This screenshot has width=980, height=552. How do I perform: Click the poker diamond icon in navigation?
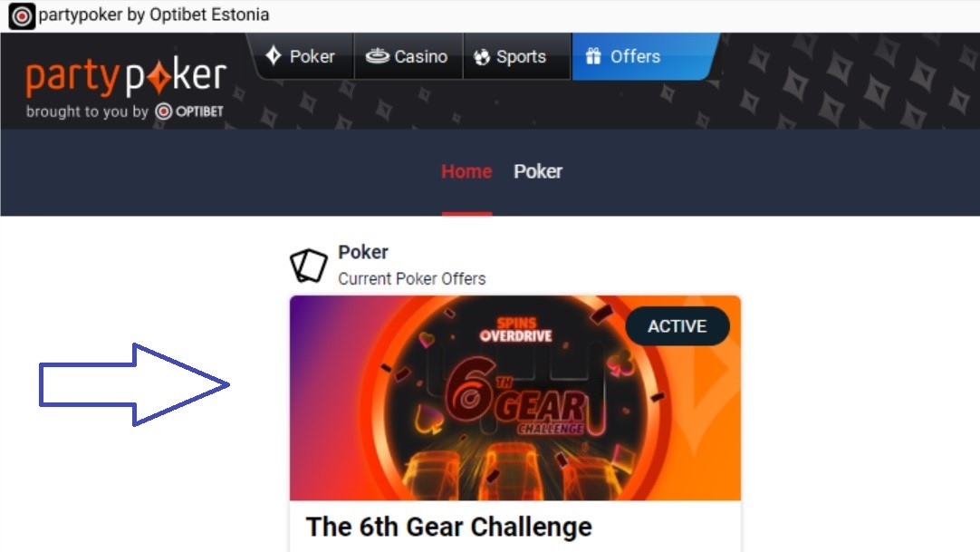click(x=274, y=55)
